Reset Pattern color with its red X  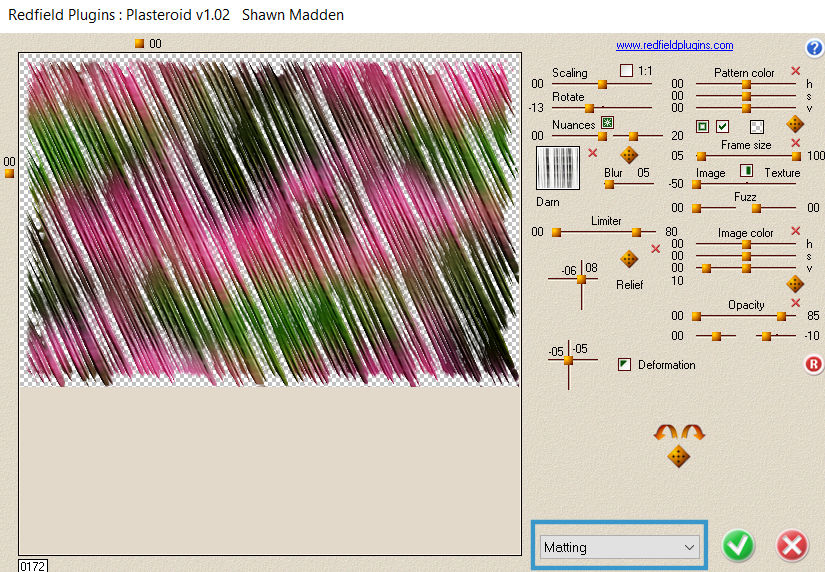796,71
